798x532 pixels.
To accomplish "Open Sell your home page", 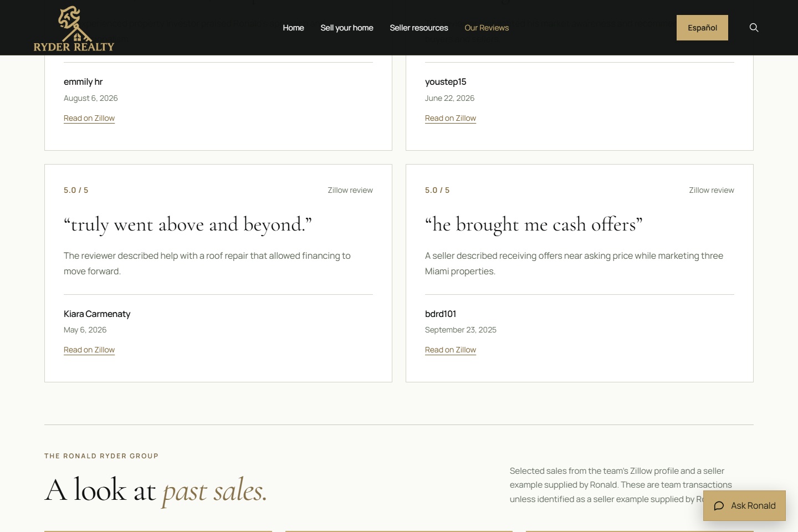I will (x=347, y=28).
